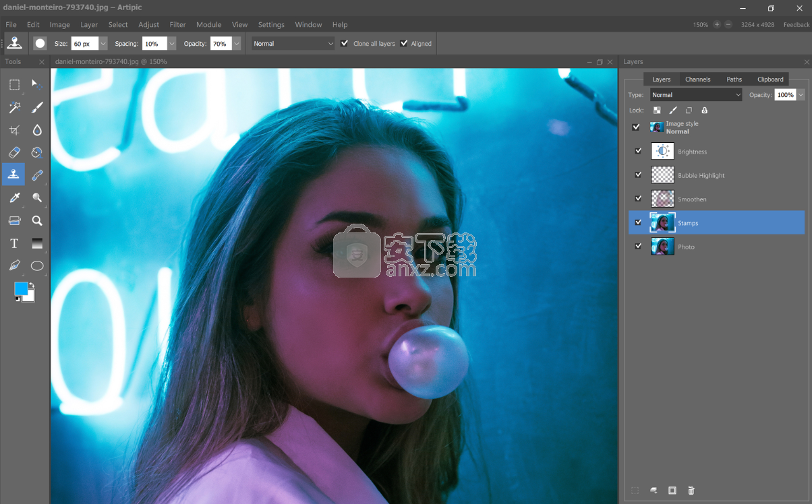
Task: Select the scanner-shaped tool in toolbox
Action: pyautogui.click(x=14, y=220)
